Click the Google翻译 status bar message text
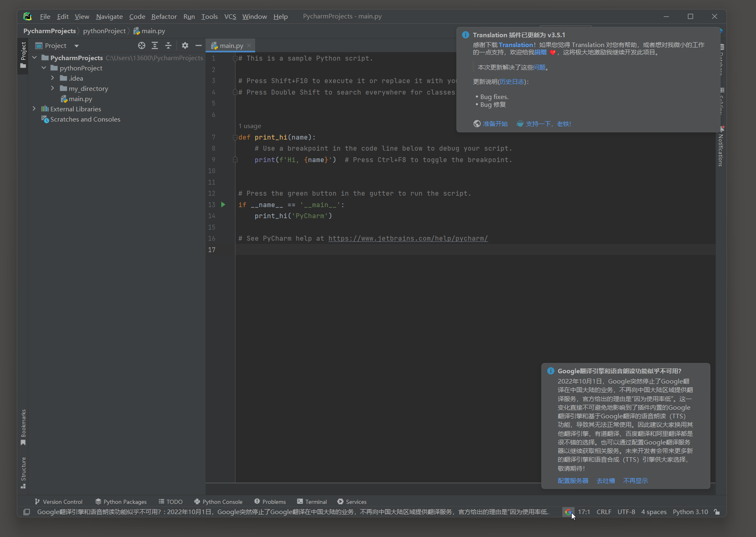756x537 pixels. [x=293, y=512]
